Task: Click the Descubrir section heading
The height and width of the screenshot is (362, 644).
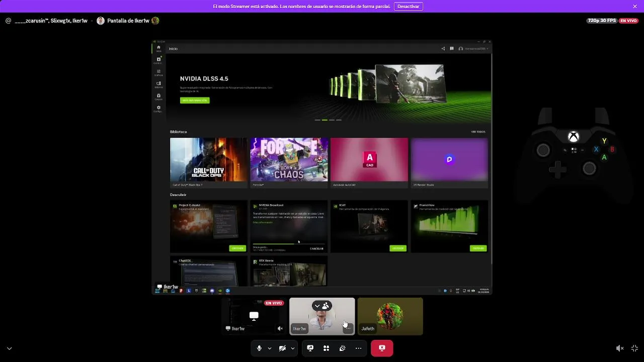Action: [178, 195]
